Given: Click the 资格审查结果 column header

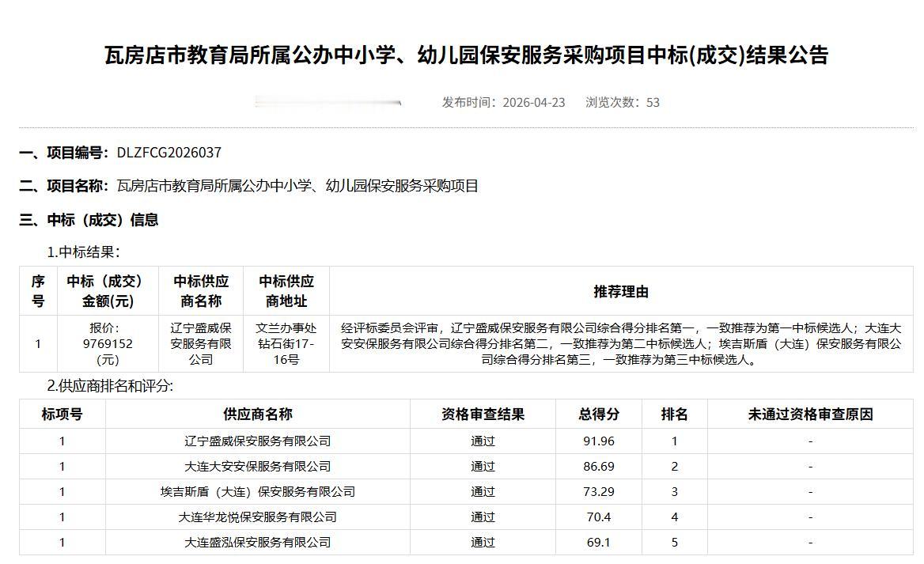Looking at the screenshot, I should tap(483, 414).
